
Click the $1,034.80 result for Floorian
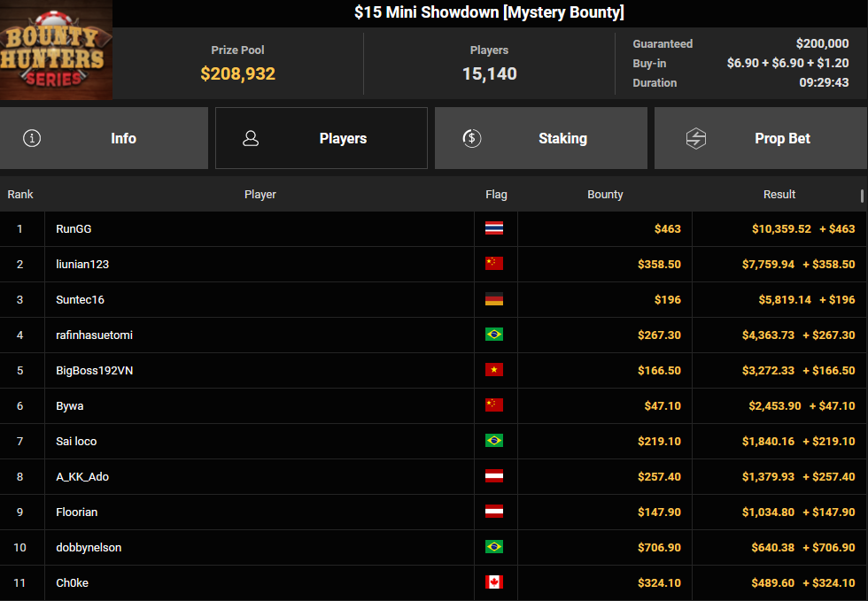point(768,512)
